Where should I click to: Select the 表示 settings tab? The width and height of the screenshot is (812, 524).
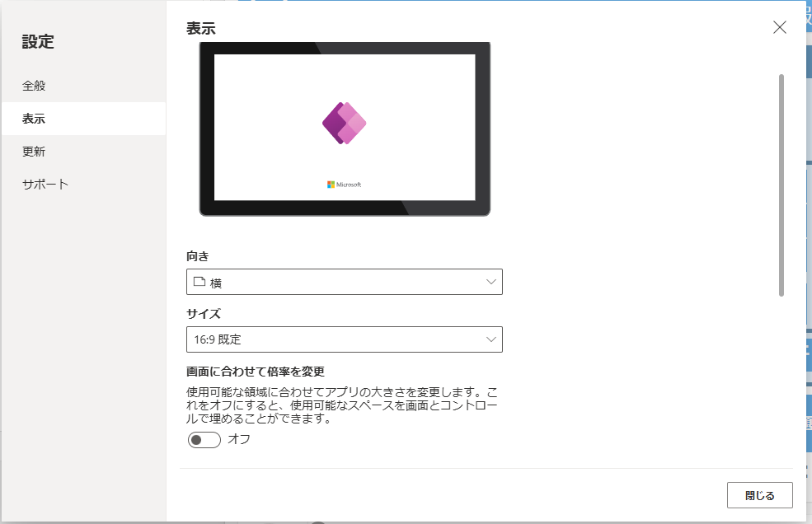coord(83,119)
